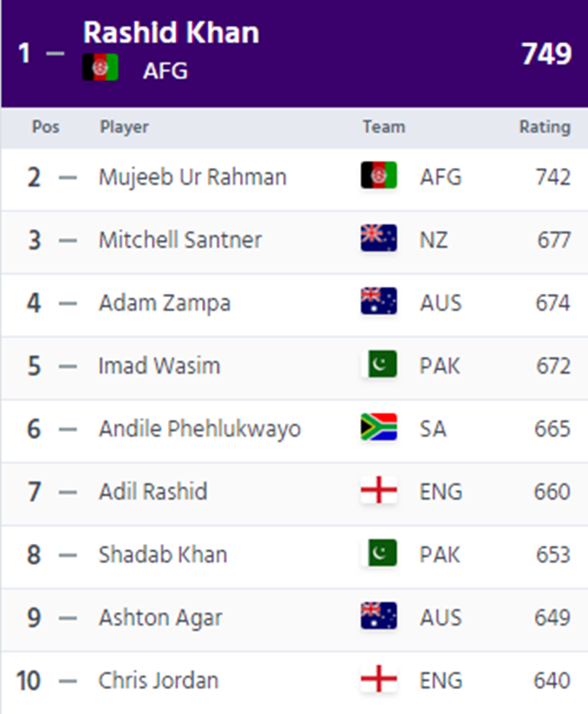This screenshot has width=588, height=714.
Task: Click the Rating column header
Action: [x=545, y=128]
